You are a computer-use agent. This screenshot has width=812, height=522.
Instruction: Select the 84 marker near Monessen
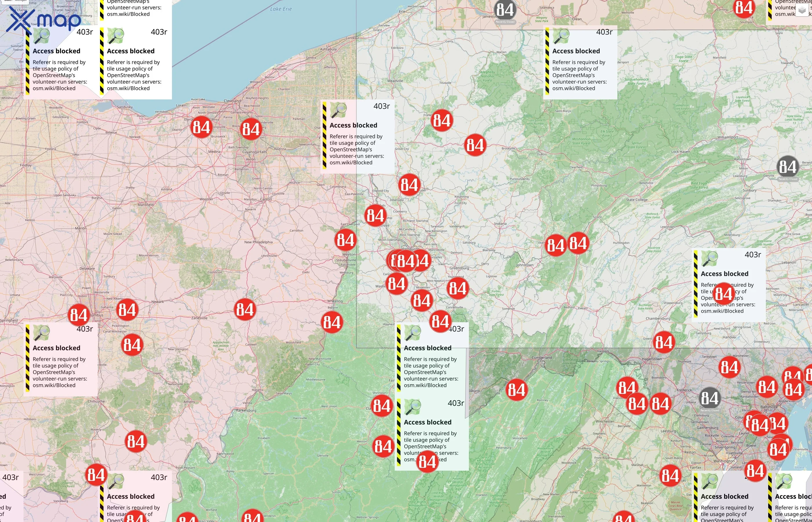tap(422, 300)
